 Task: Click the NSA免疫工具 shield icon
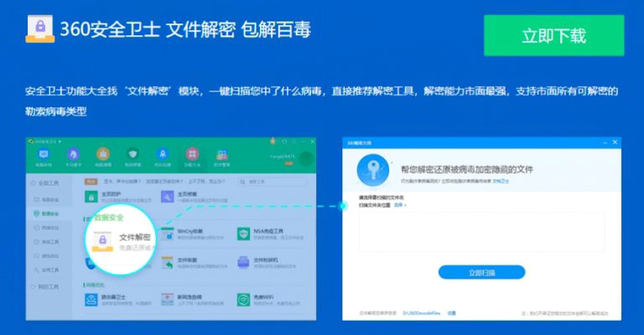[x=243, y=234]
